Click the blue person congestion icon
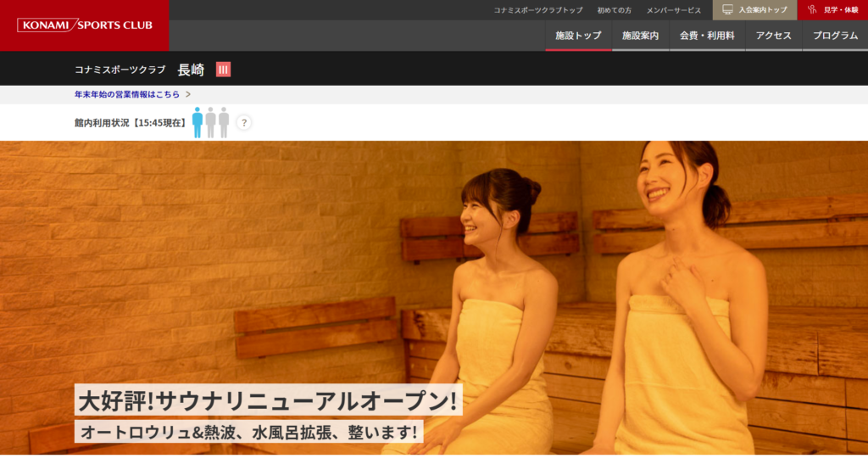Viewport: 868px width, 464px height. pos(198,122)
